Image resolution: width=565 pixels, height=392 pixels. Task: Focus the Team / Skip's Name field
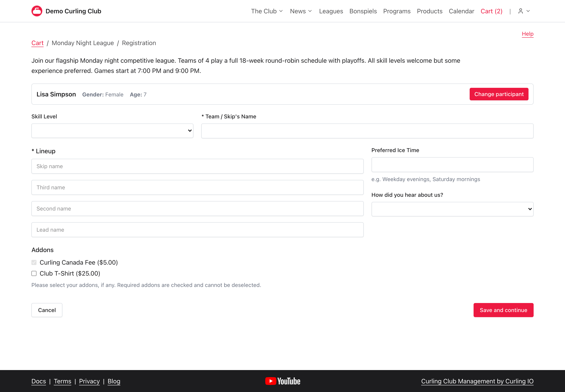click(367, 131)
